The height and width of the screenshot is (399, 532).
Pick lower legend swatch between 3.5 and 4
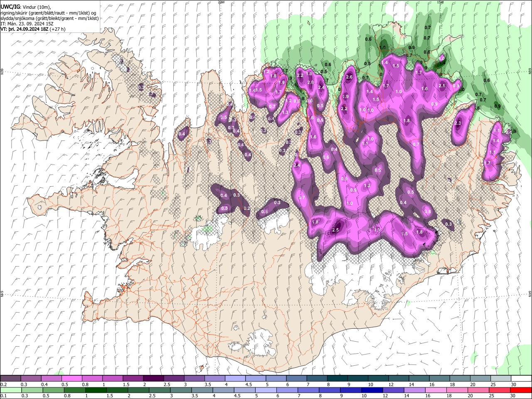point(202,390)
